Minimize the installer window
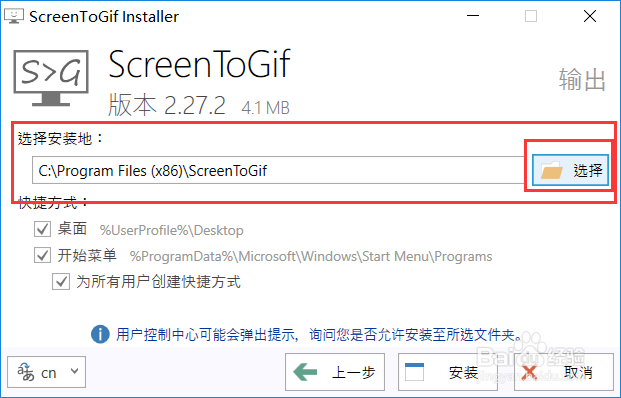Screen dimensions: 621x398 [473, 16]
